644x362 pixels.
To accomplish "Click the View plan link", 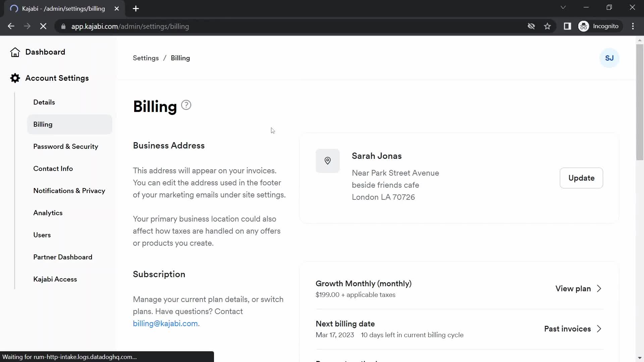I will point(573,289).
